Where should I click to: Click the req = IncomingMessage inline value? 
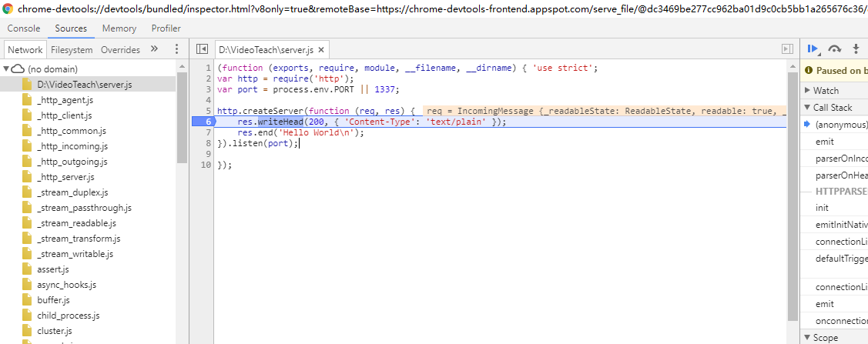(x=605, y=111)
